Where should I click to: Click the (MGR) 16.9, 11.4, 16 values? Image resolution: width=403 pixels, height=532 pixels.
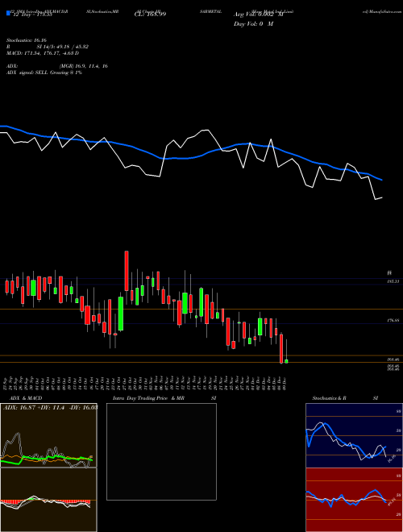pyautogui.click(x=84, y=66)
